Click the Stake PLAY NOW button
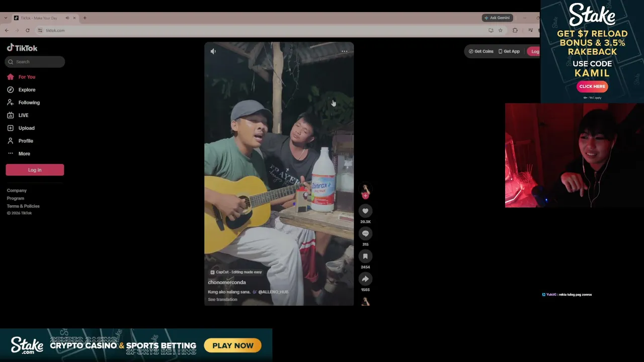The width and height of the screenshot is (644, 362). click(x=232, y=345)
